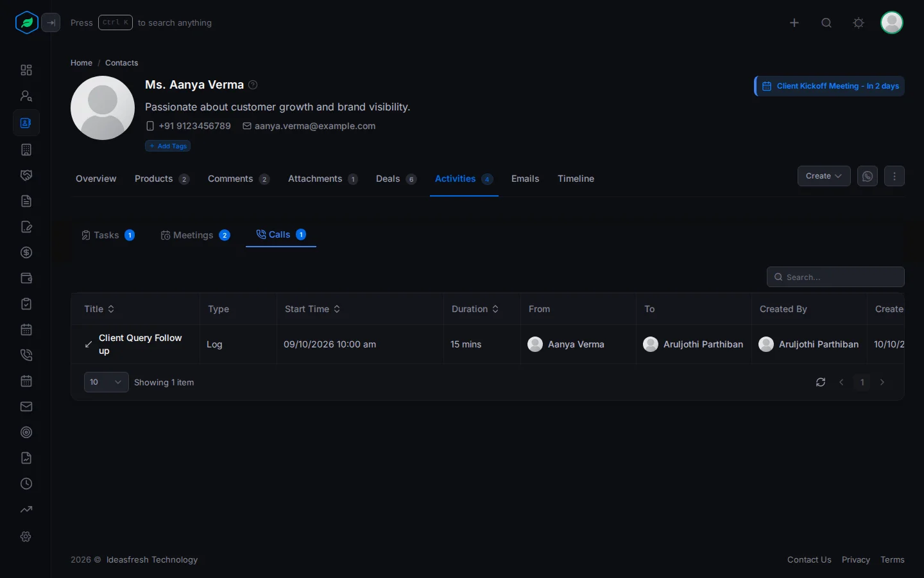
Task: Switch to the Attachments tab
Action: click(323, 179)
